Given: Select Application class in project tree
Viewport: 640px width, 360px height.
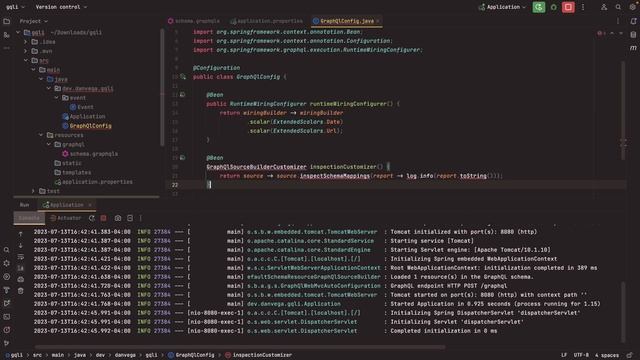Looking at the screenshot, I should pyautogui.click(x=83, y=117).
